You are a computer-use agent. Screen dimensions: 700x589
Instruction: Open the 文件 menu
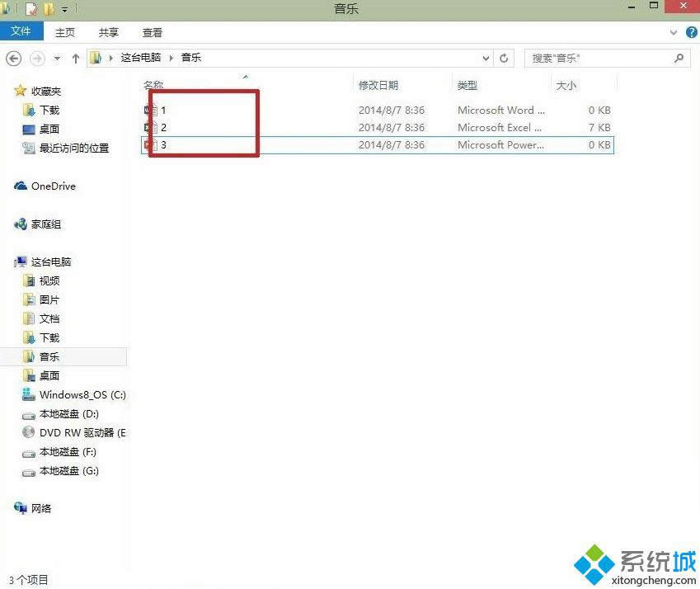coord(21,31)
